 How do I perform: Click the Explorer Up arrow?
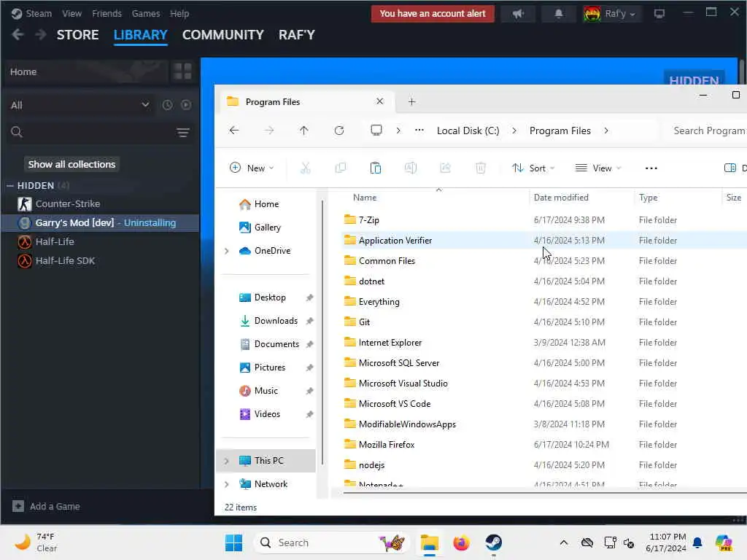pyautogui.click(x=304, y=131)
